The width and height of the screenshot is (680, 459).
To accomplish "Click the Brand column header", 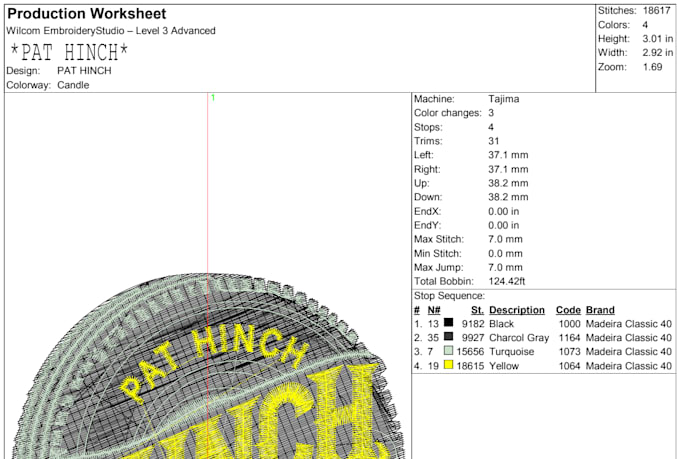I will [x=600, y=310].
